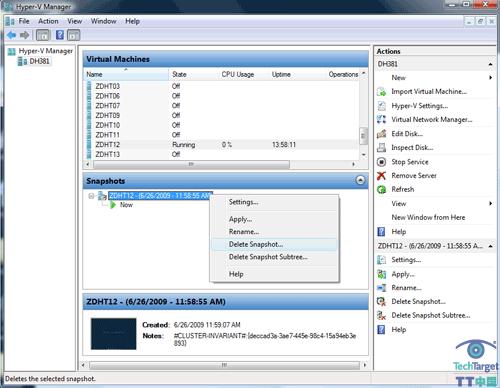Click the Delete Snapshot Subtree icon in Actions

(x=381, y=315)
